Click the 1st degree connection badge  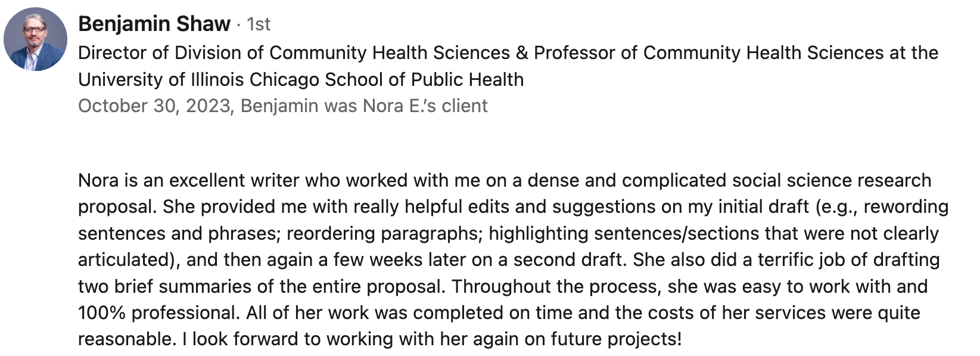coord(259,24)
